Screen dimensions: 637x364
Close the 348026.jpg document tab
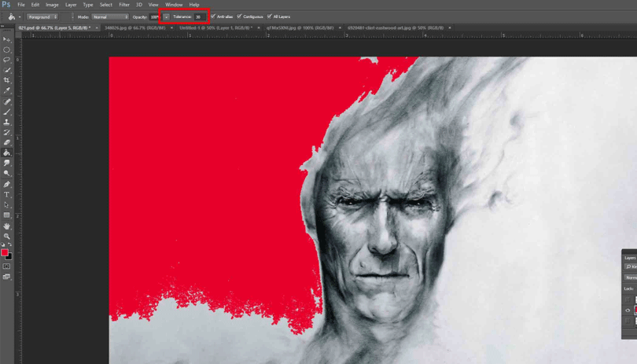[171, 28]
